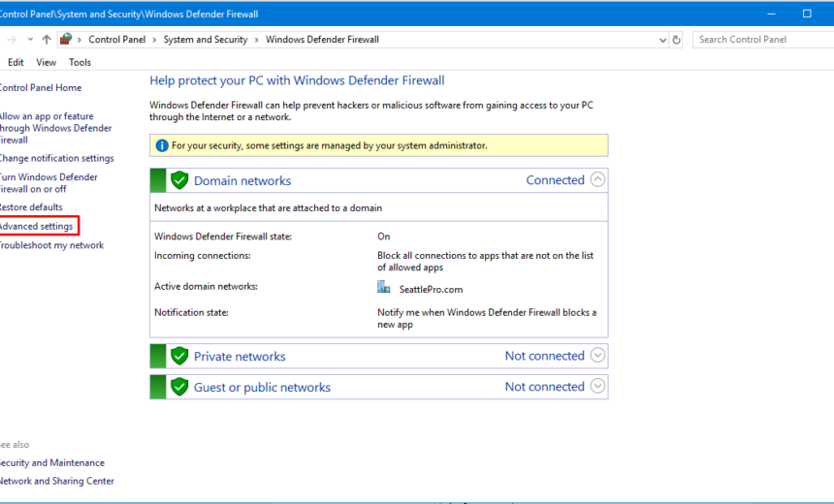Click the SeattlePro.com network name
This screenshot has width=834, height=504.
(431, 289)
